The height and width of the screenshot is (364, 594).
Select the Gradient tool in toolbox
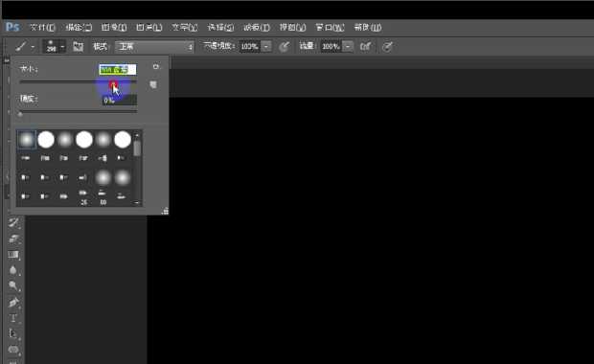pyautogui.click(x=13, y=255)
